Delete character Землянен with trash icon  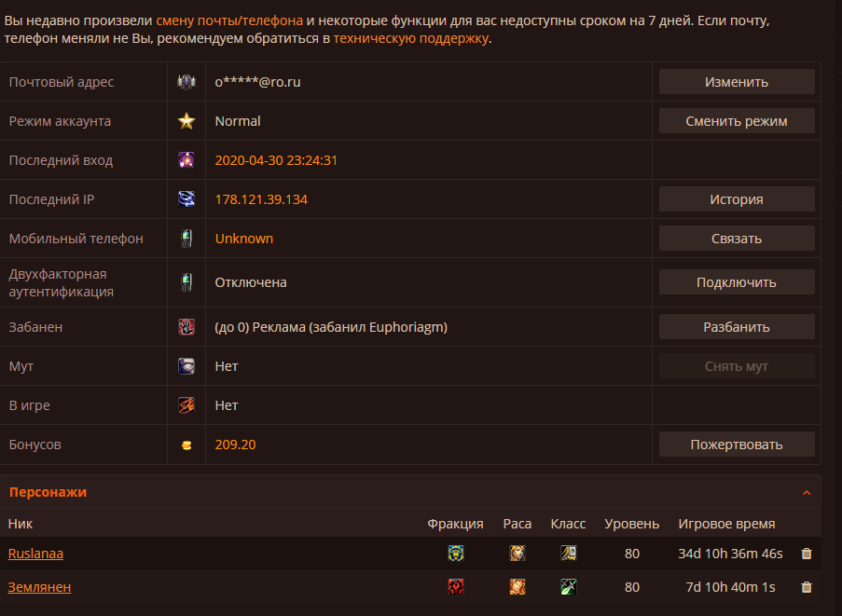click(x=807, y=587)
